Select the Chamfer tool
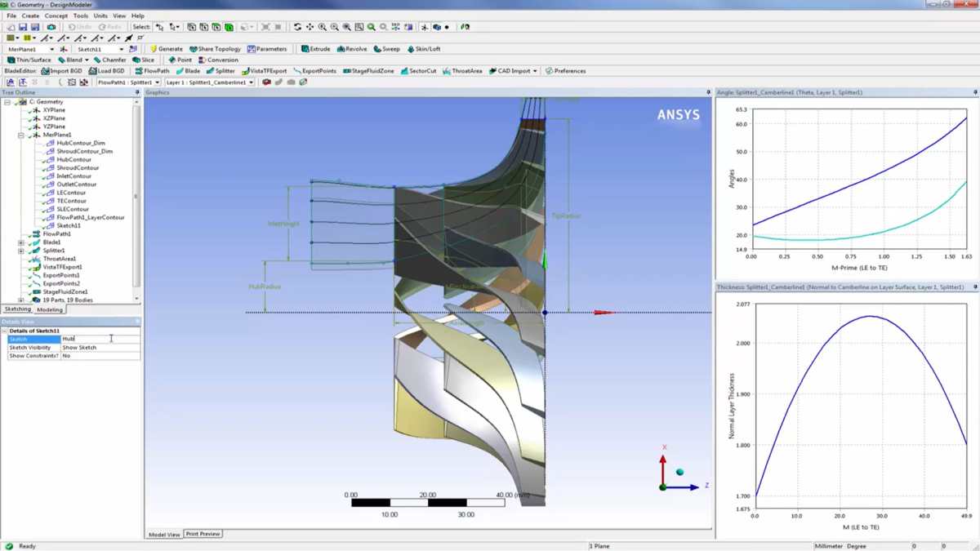Image resolution: width=980 pixels, height=551 pixels. tap(109, 60)
